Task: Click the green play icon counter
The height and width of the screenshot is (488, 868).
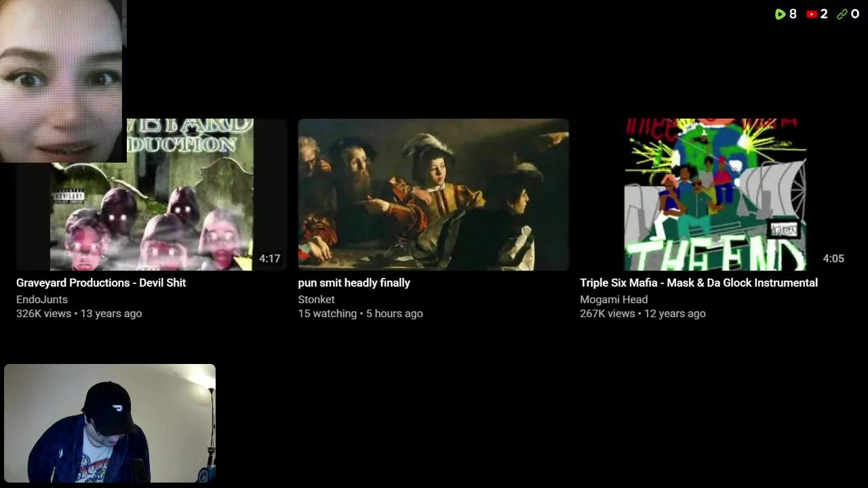Action: pyautogui.click(x=785, y=14)
